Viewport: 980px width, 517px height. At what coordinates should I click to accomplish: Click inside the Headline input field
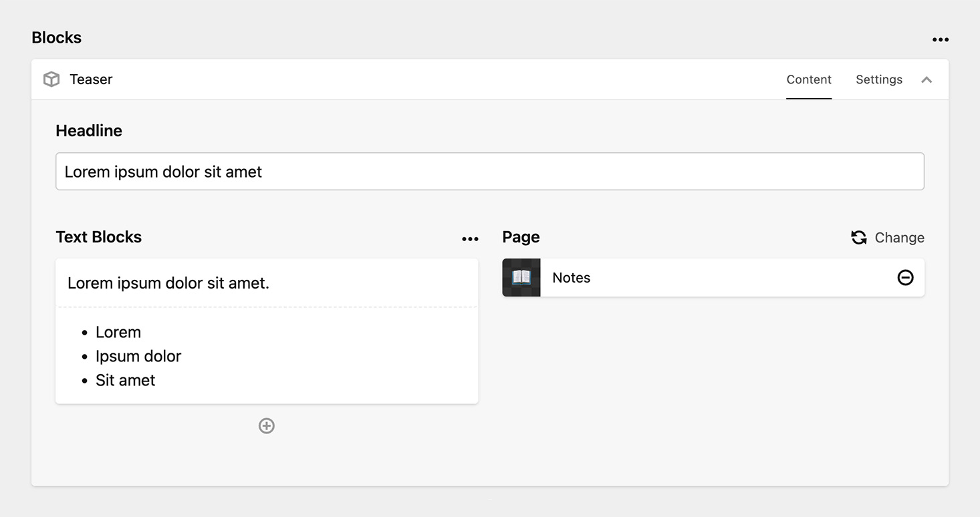pos(490,171)
